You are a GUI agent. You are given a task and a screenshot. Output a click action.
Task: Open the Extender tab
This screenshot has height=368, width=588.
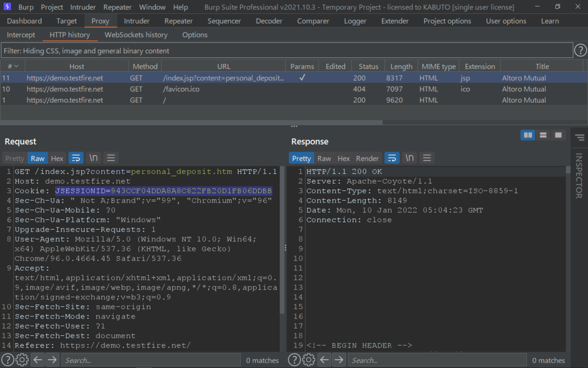[395, 21]
